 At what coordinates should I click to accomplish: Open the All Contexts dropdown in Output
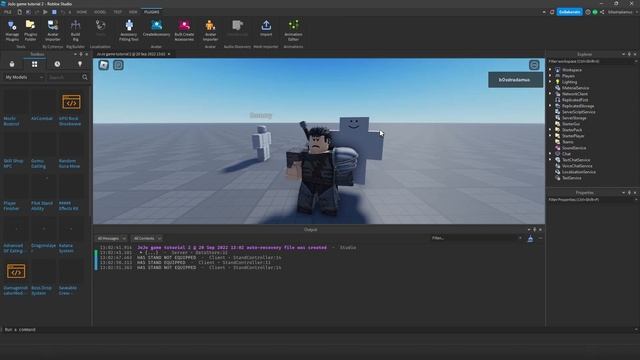tap(147, 238)
